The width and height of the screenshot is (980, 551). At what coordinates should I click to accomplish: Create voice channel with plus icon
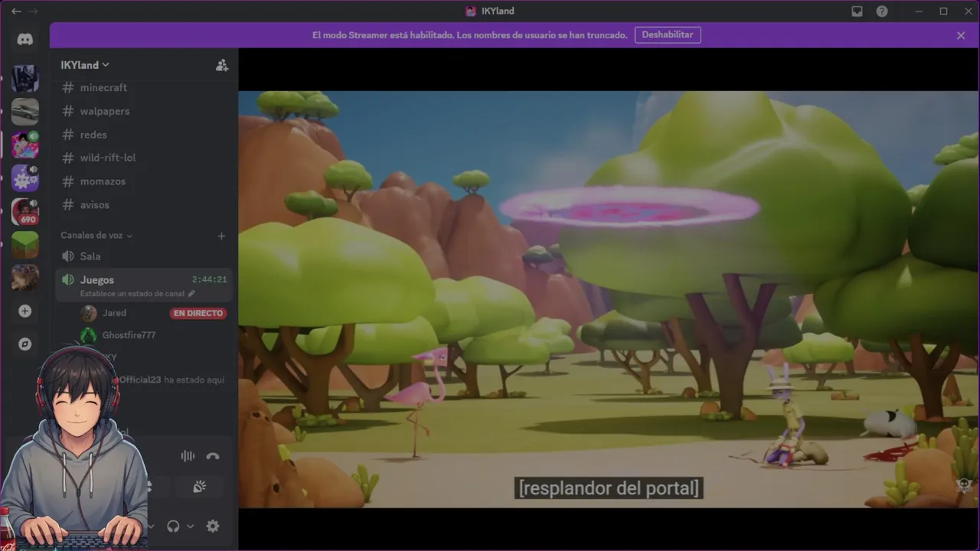pos(221,236)
